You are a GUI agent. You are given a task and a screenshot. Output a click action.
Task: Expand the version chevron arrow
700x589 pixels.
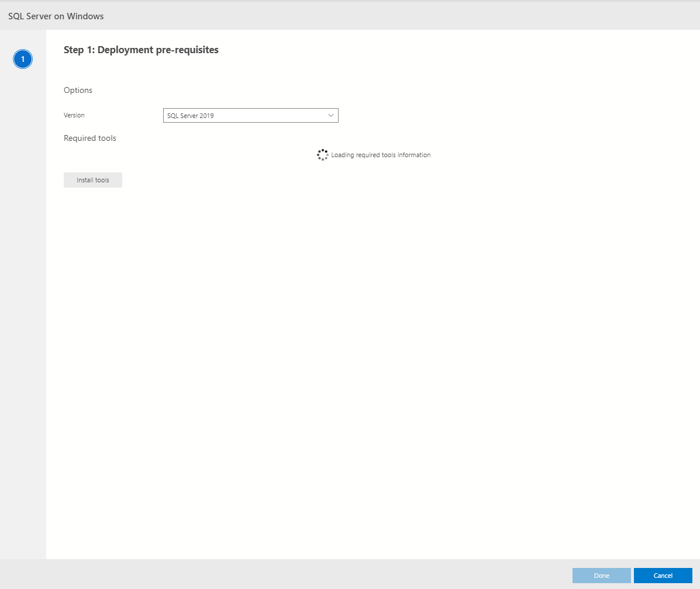pos(331,115)
